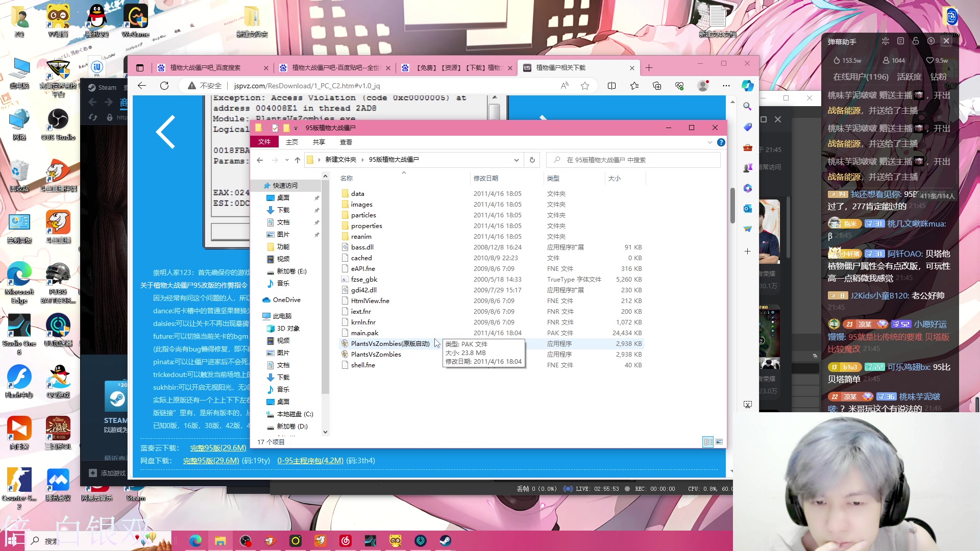Click the 0-95主程序包(4.2M) link

point(310,461)
